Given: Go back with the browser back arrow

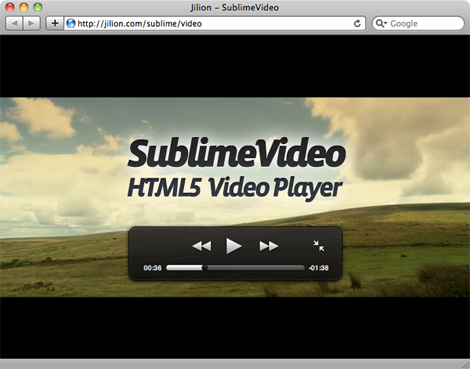Looking at the screenshot, I should [x=14, y=23].
